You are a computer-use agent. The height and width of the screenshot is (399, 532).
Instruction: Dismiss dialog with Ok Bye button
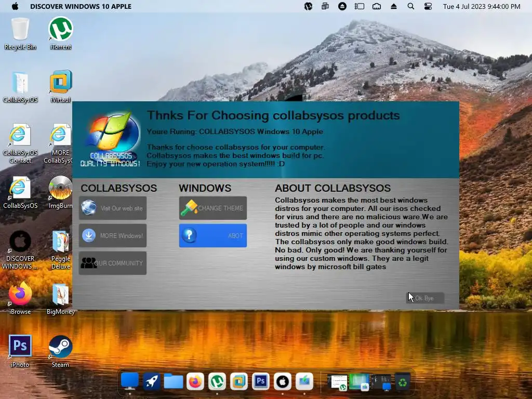pyautogui.click(x=425, y=298)
